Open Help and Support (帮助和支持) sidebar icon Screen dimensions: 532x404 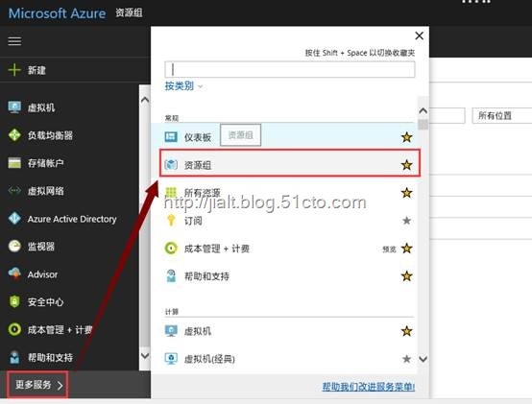point(14,357)
